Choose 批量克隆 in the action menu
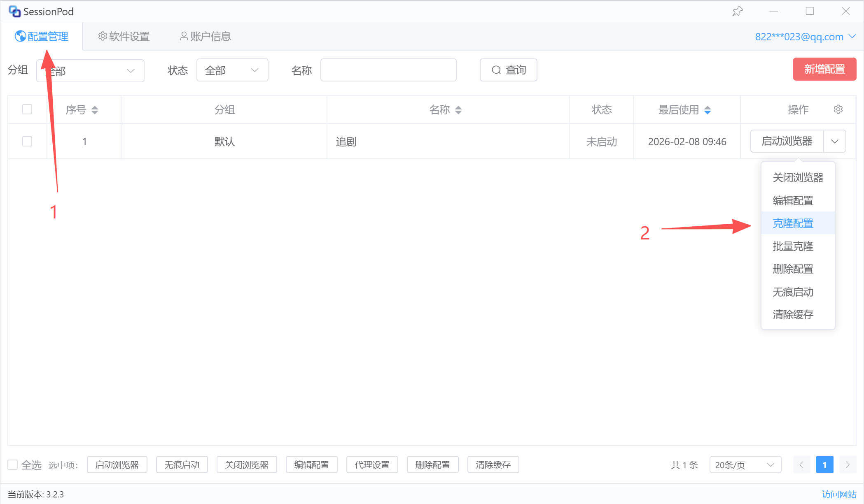The width and height of the screenshot is (864, 504). (793, 246)
